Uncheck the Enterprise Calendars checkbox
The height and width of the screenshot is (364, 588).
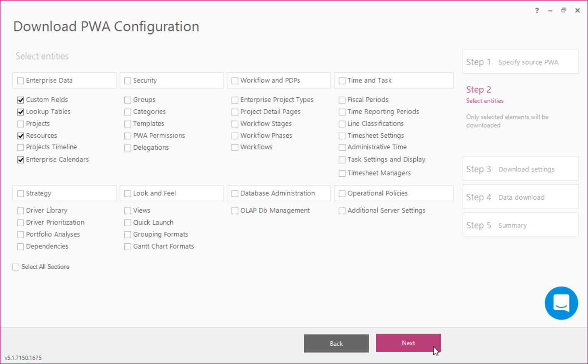point(20,160)
